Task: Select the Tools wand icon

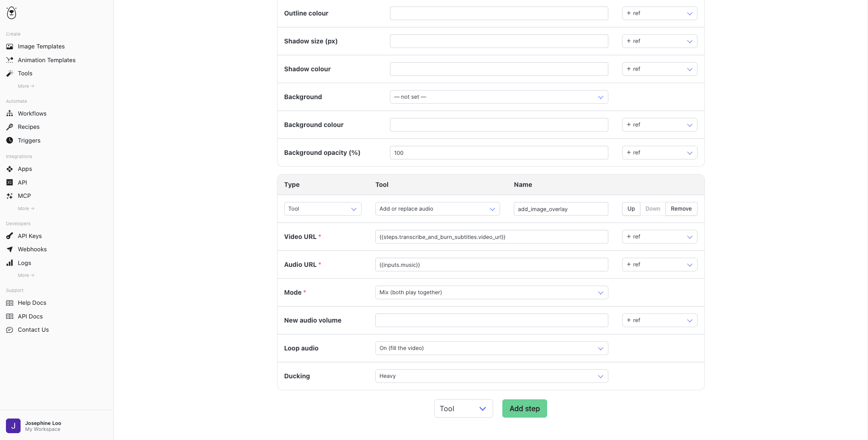Action: pos(10,74)
